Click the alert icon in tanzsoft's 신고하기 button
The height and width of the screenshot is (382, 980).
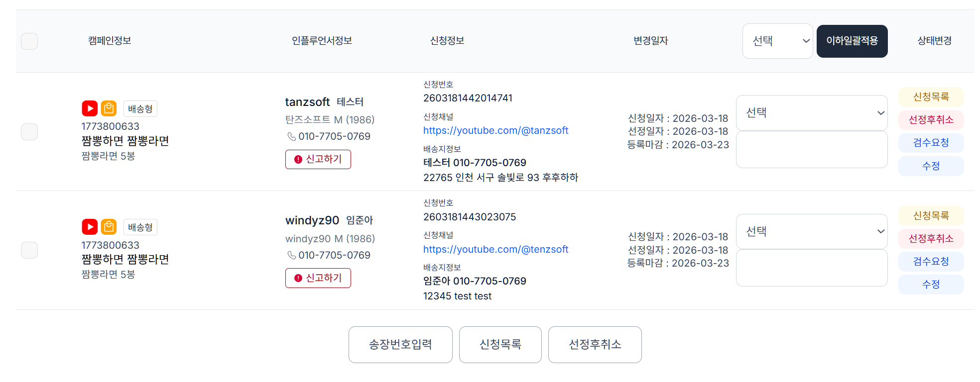pyautogui.click(x=297, y=159)
